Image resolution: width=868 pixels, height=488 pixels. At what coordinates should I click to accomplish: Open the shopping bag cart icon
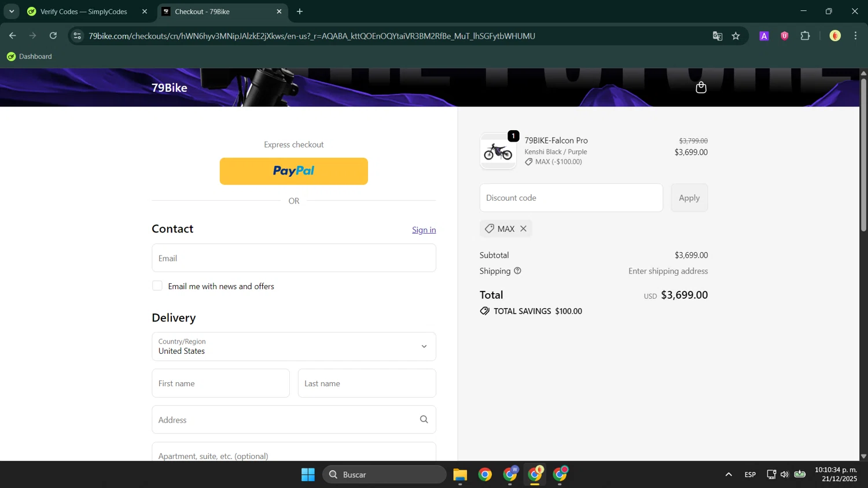click(701, 87)
